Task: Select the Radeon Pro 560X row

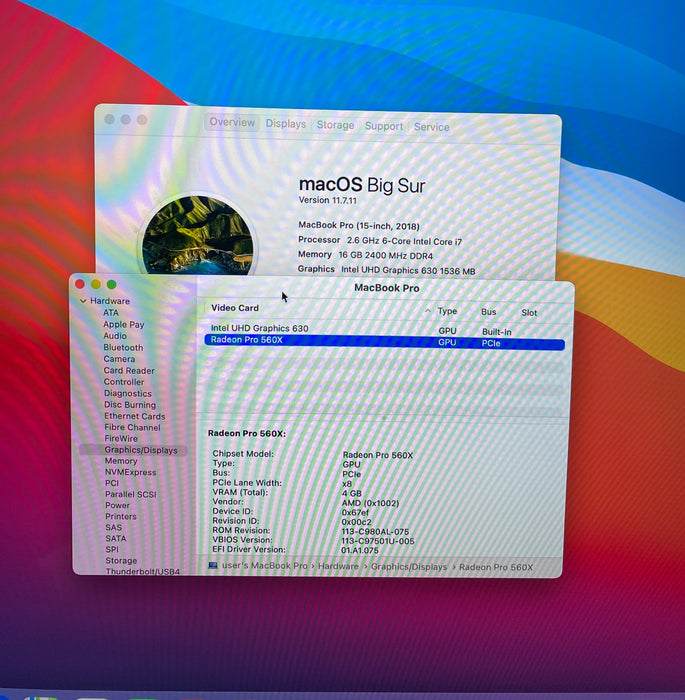Action: pyautogui.click(x=384, y=342)
